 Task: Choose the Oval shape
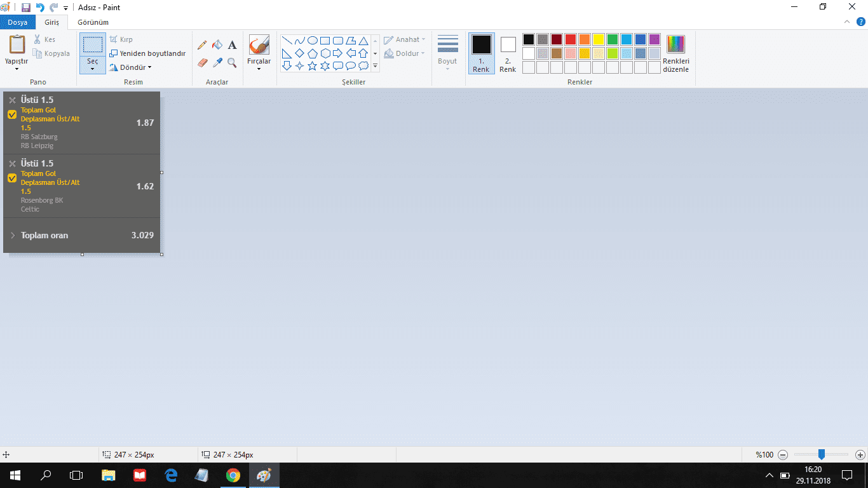pos(313,40)
